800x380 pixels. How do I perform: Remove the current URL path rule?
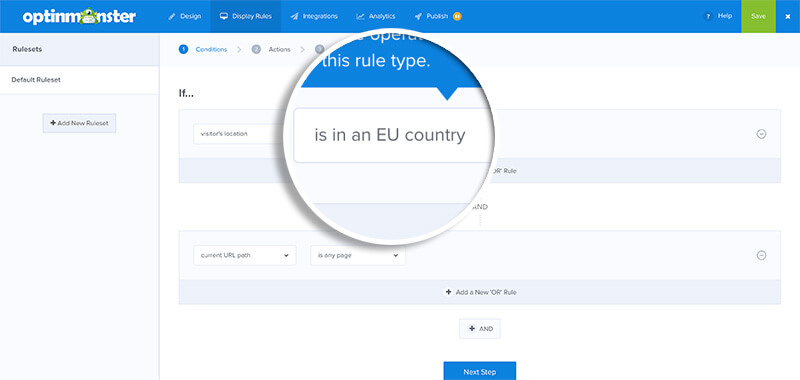761,256
